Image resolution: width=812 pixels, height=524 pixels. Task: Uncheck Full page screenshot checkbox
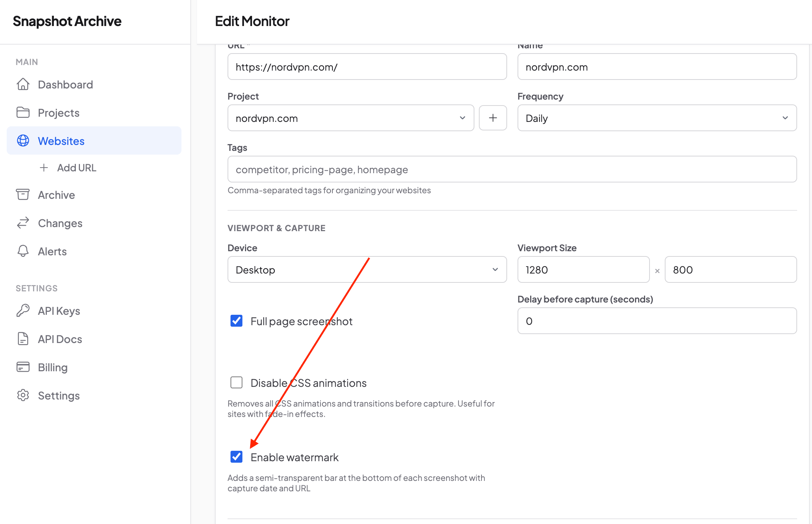[236, 321]
